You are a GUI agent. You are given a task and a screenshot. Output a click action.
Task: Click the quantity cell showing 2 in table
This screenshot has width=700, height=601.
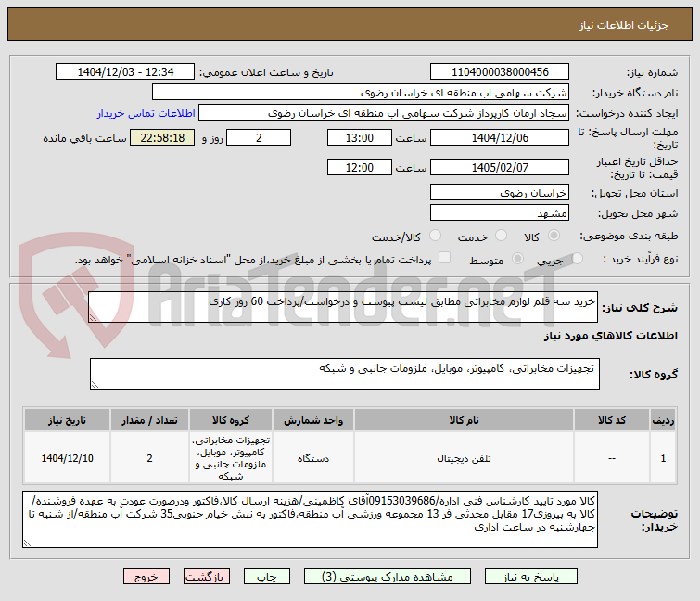pos(149,458)
